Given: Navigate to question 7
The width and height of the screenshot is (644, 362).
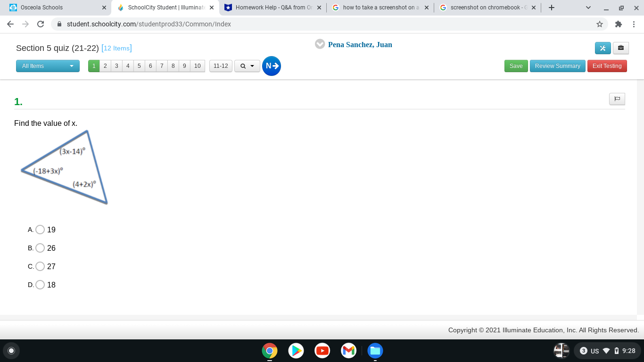Looking at the screenshot, I should (162, 66).
